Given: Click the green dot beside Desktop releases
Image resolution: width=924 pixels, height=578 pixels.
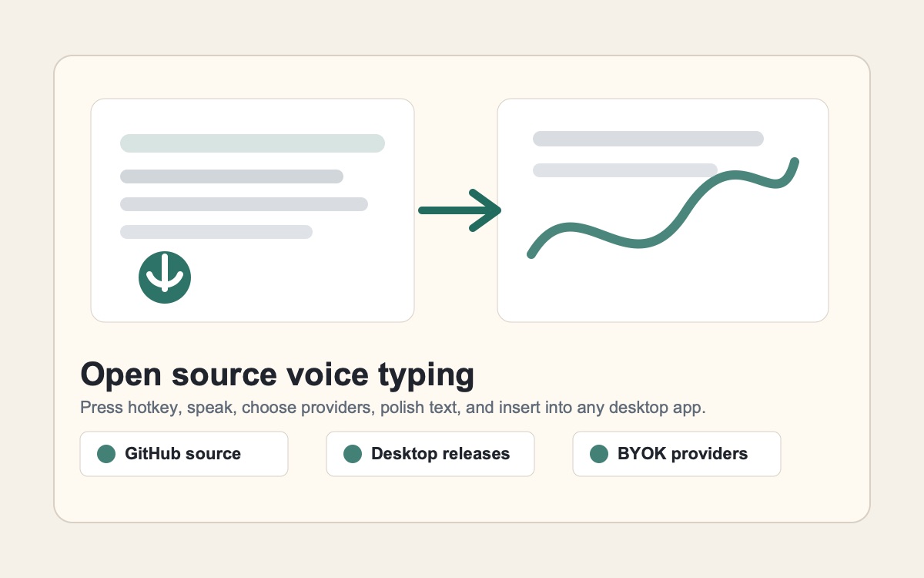Looking at the screenshot, I should tap(353, 454).
